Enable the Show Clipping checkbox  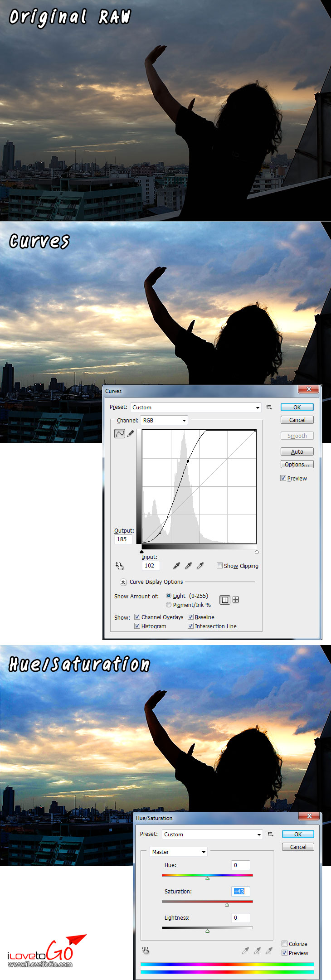coord(219,566)
